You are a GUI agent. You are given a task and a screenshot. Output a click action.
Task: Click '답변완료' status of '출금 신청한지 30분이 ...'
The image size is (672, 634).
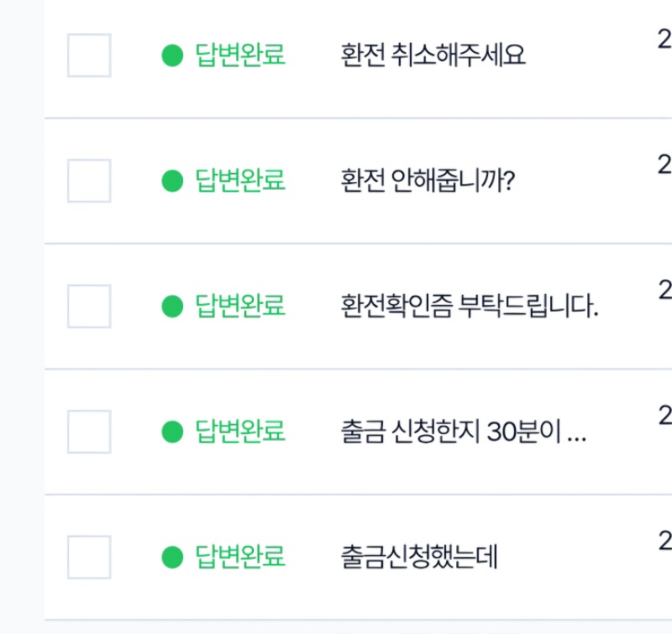point(240,432)
